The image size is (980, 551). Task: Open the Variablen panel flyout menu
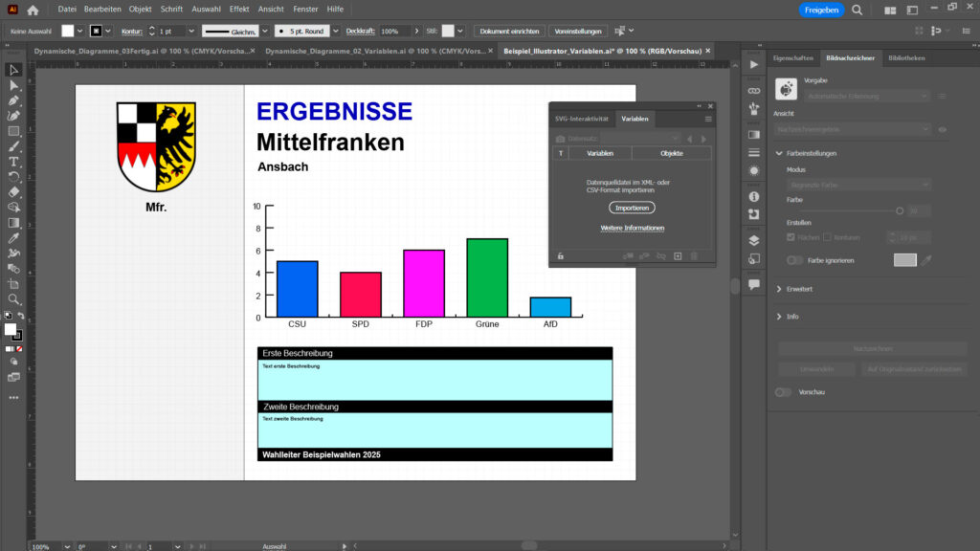click(x=708, y=120)
